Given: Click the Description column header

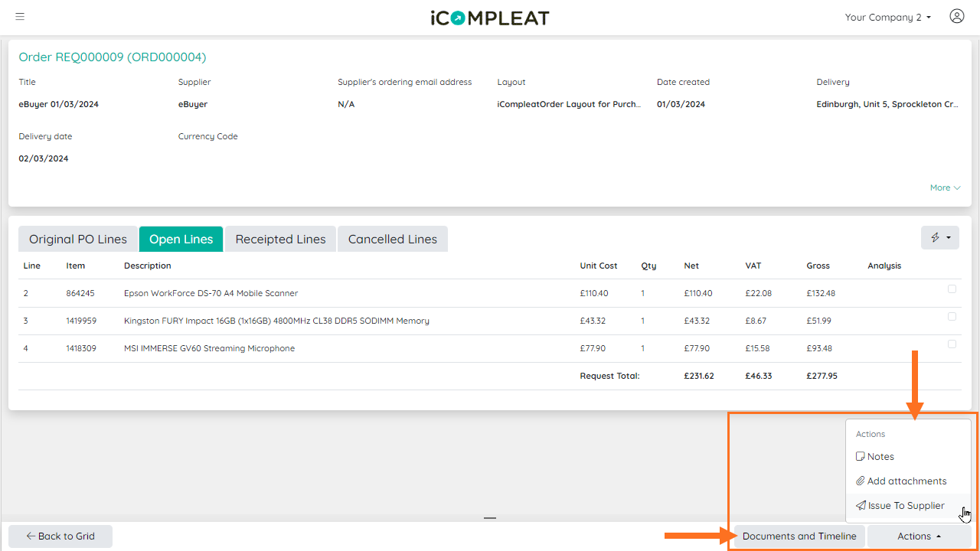Looking at the screenshot, I should (148, 266).
